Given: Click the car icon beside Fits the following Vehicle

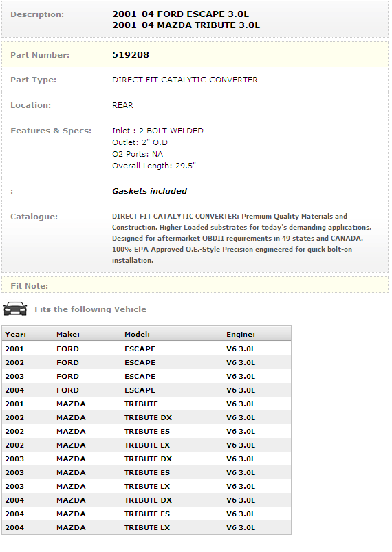Looking at the screenshot, I should click(15, 309).
